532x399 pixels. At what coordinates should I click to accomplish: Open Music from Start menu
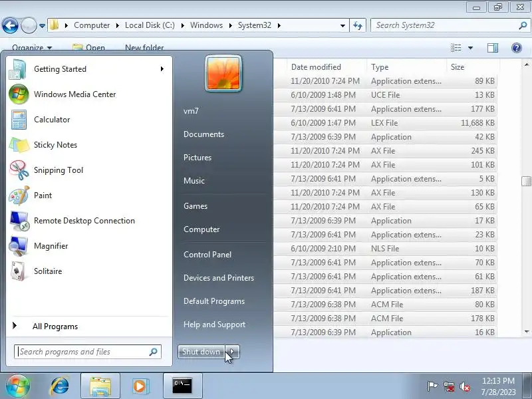(x=194, y=180)
